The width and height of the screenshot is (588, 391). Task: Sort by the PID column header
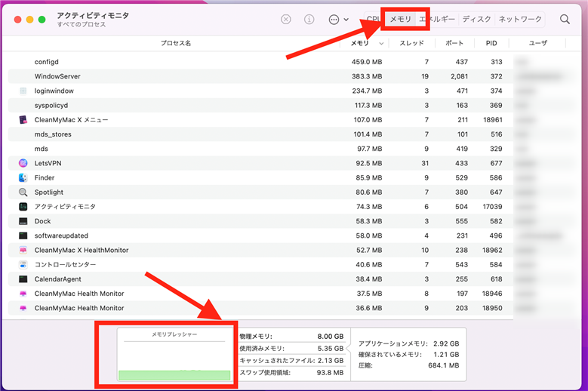point(491,43)
